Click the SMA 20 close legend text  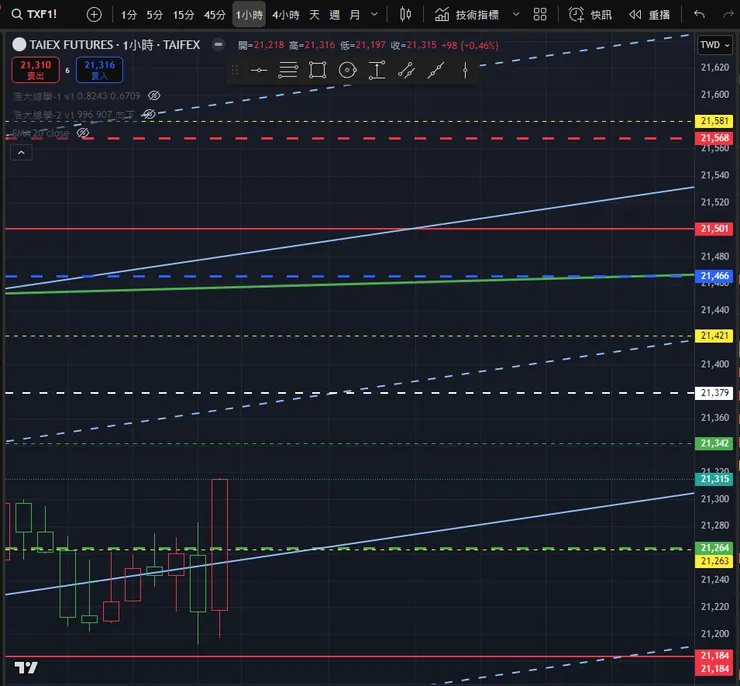[41, 133]
